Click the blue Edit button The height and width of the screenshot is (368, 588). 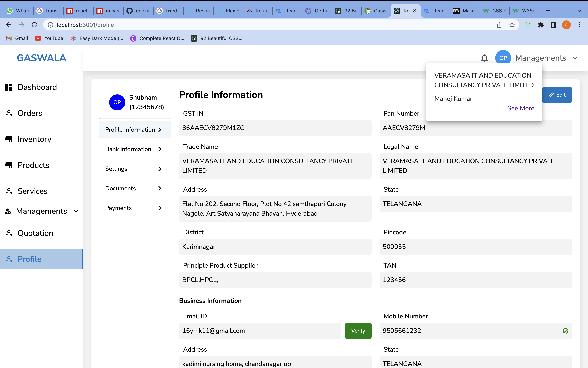[x=557, y=95]
